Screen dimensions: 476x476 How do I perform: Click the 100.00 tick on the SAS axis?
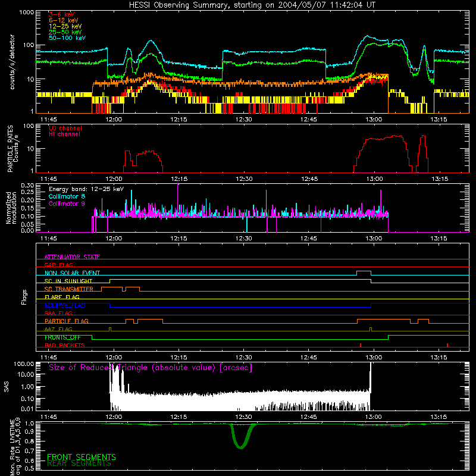click(24, 364)
